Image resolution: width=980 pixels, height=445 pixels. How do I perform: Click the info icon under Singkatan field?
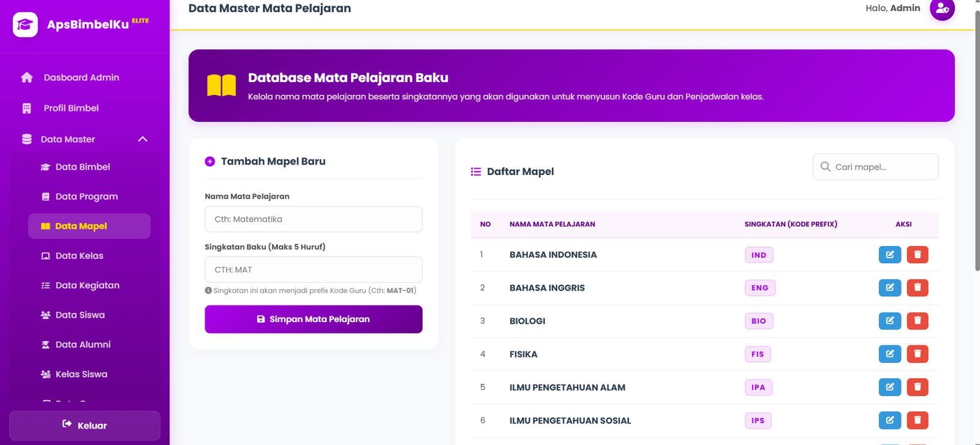click(x=208, y=290)
